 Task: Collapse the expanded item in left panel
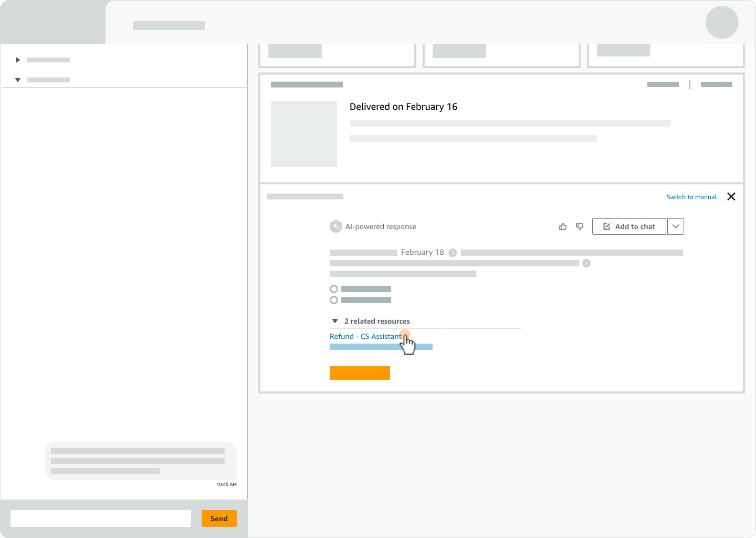tap(18, 80)
